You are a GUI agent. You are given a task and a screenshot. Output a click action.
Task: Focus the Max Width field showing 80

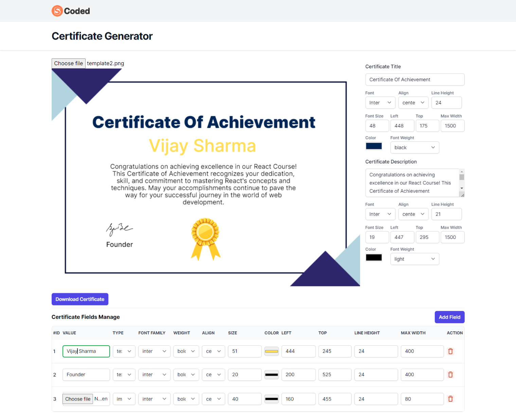422,399
